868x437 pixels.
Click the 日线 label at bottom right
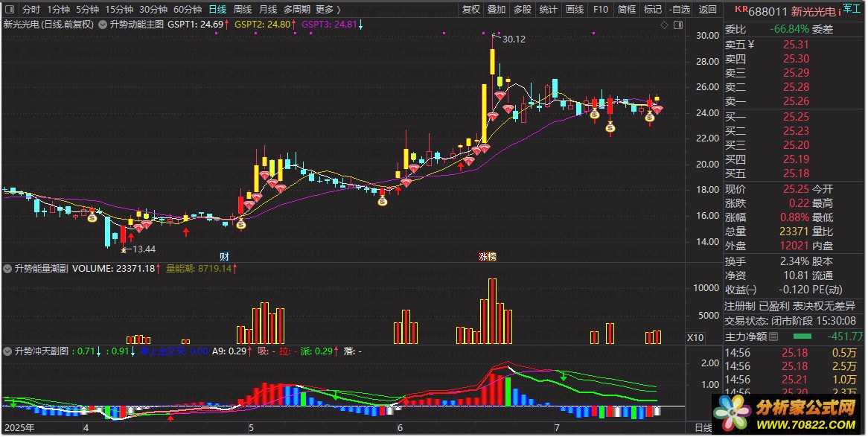(703, 427)
